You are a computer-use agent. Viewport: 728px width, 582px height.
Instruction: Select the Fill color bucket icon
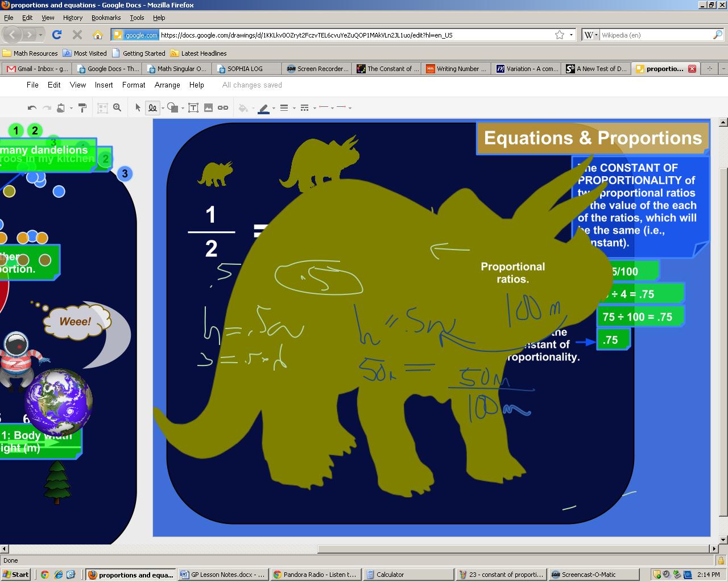pyautogui.click(x=243, y=107)
